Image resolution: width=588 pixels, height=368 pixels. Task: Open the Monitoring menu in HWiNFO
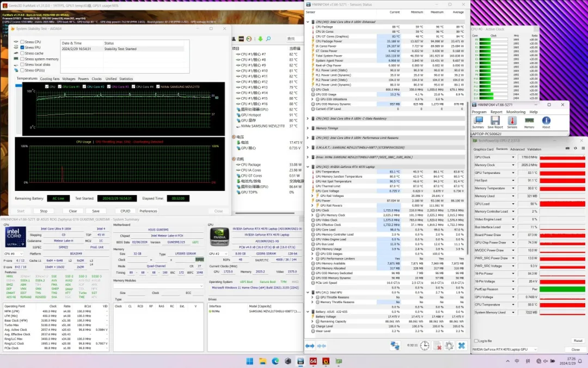pyautogui.click(x=516, y=112)
